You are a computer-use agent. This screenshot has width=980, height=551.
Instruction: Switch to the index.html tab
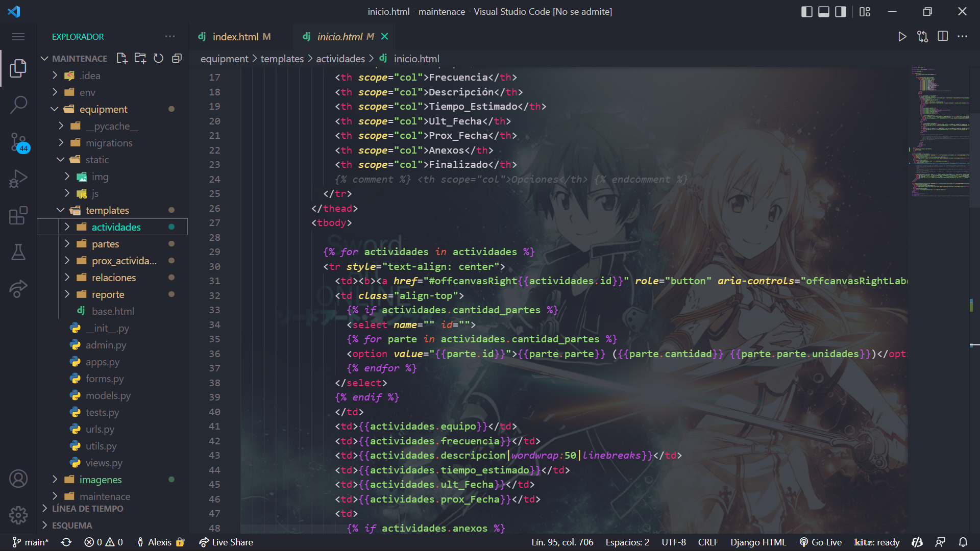[x=236, y=37]
